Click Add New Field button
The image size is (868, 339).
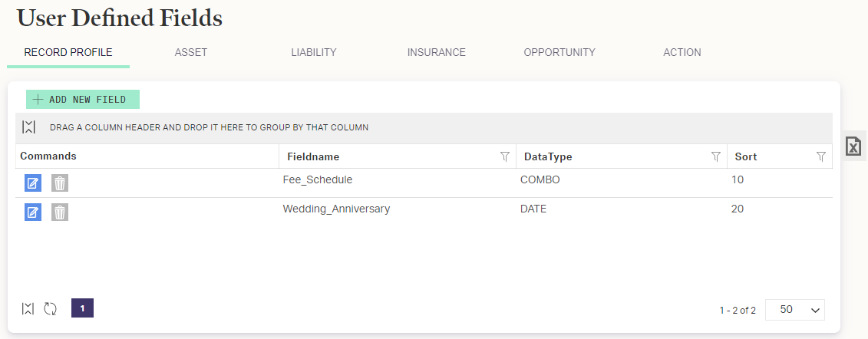point(82,100)
